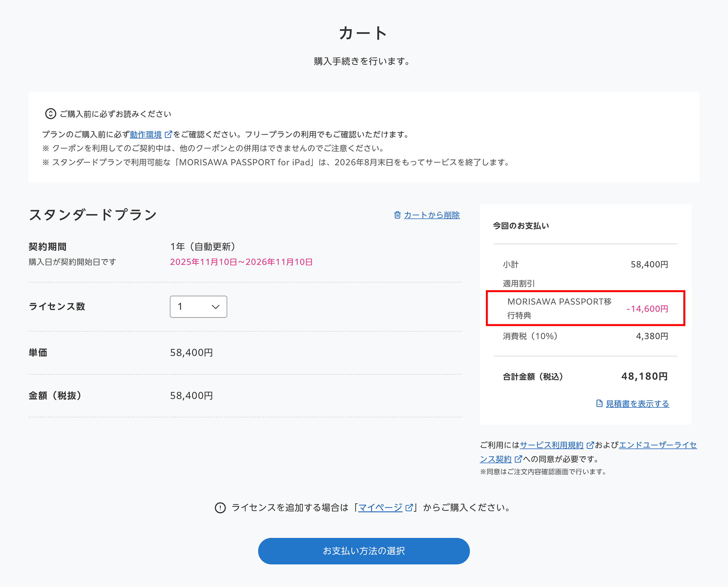Image resolution: width=728 pixels, height=587 pixels.
Task: Click the external link icon next to 動作環境
Action: click(168, 134)
